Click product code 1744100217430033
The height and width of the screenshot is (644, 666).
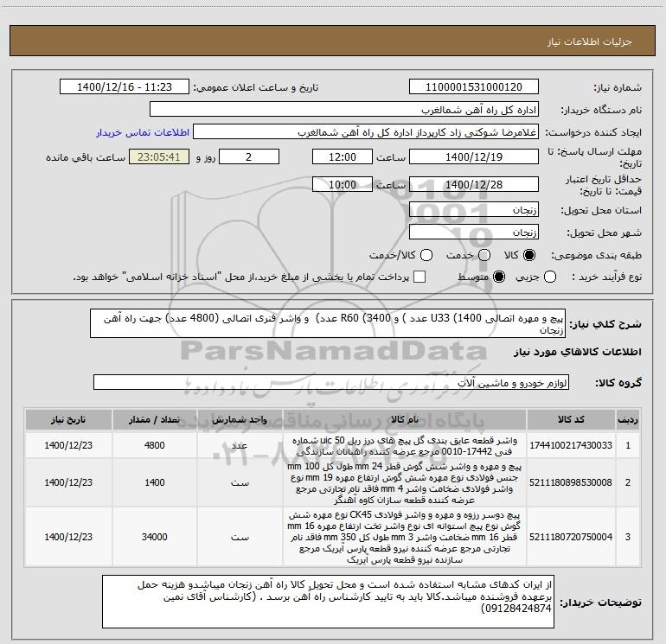click(571, 445)
